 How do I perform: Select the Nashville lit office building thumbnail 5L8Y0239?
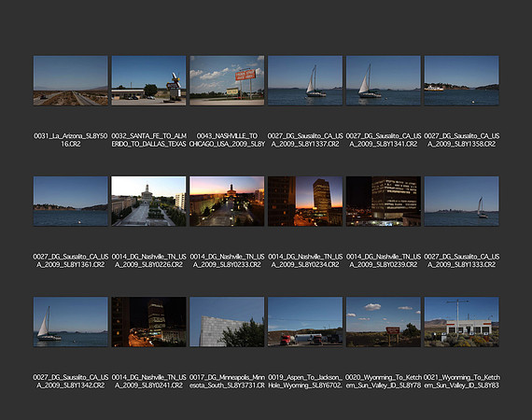384,202
